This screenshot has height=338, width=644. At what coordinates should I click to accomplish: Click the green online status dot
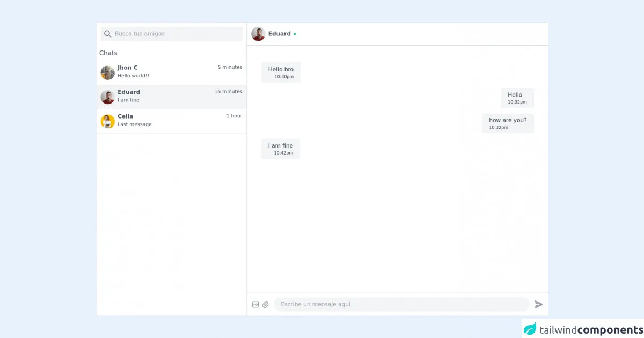coord(295,34)
